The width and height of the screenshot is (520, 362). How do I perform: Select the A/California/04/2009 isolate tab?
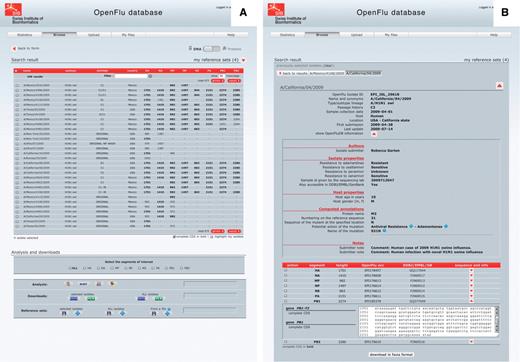pyautogui.click(x=363, y=73)
